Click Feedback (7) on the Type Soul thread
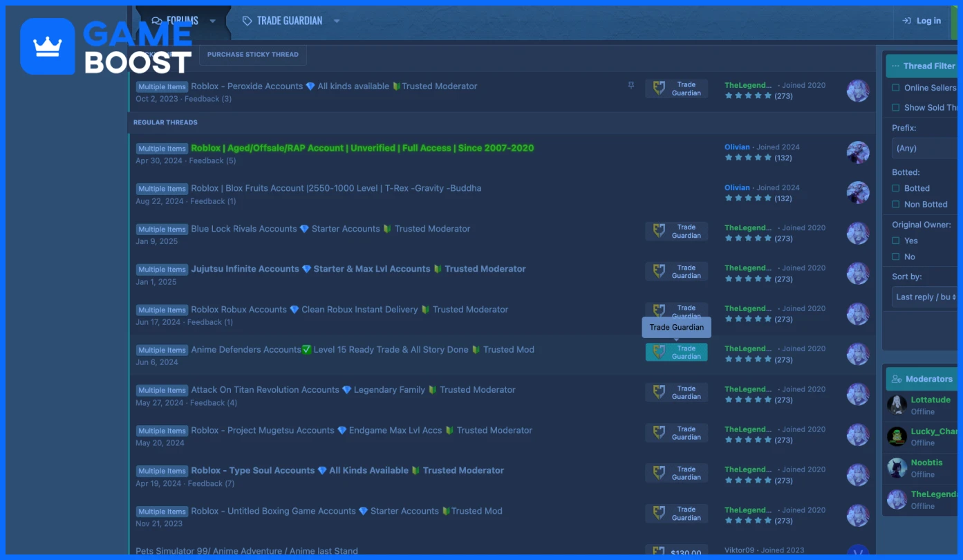The image size is (963, 560). click(211, 484)
